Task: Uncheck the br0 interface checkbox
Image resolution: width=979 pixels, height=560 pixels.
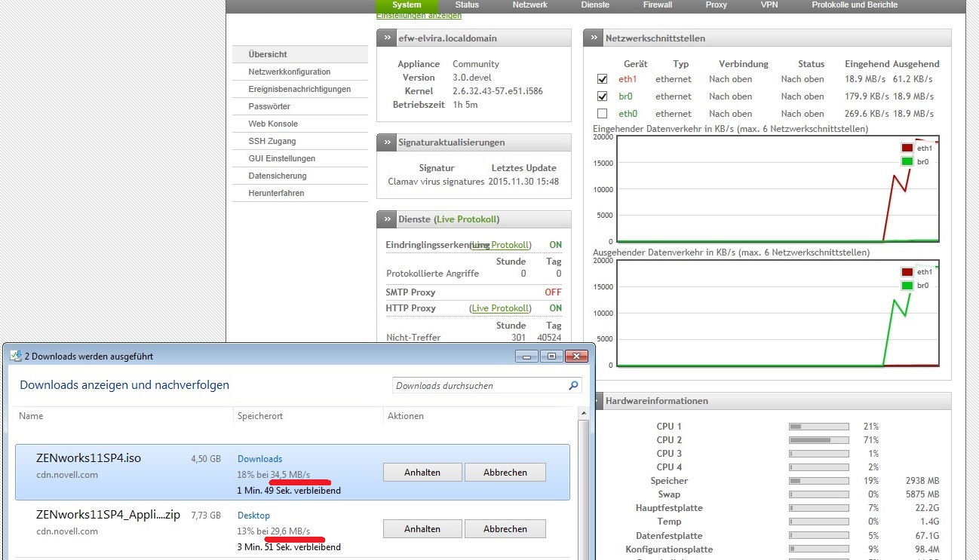Action: 602,96
